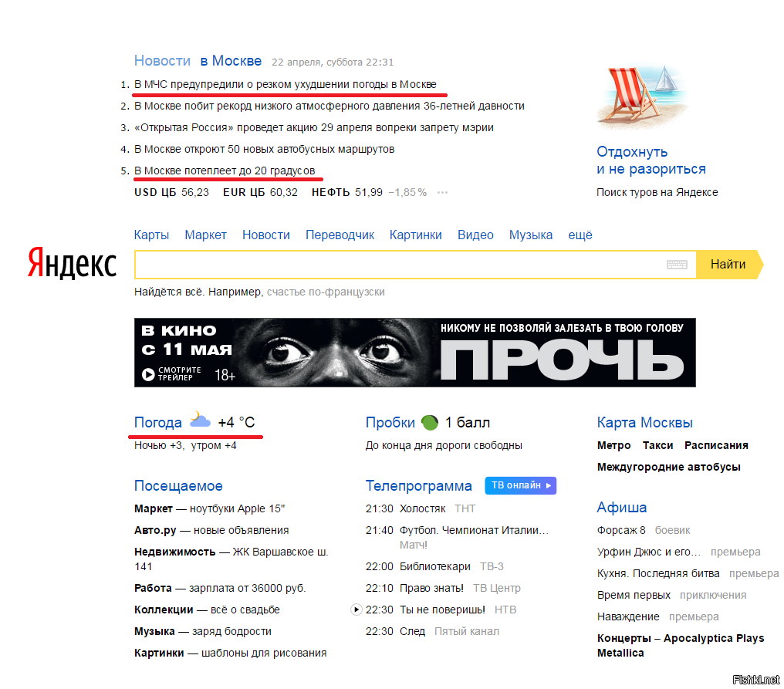Open the Маркет service tab
The height and width of the screenshot is (689, 784).
pyautogui.click(x=205, y=235)
